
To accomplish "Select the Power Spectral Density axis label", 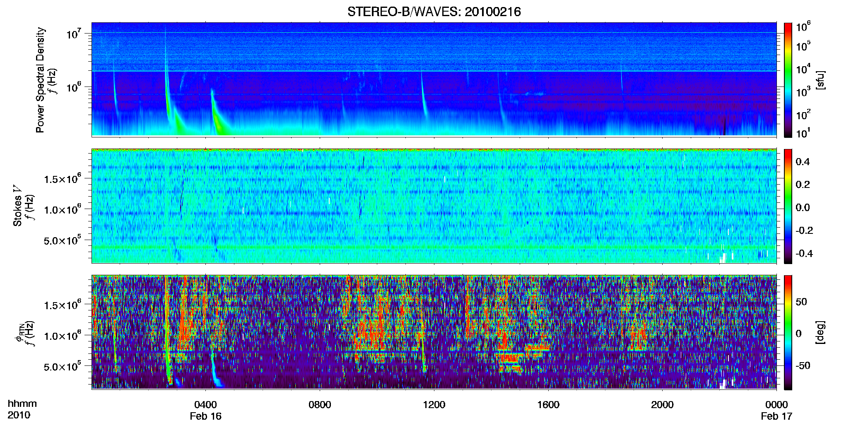I will click(40, 80).
